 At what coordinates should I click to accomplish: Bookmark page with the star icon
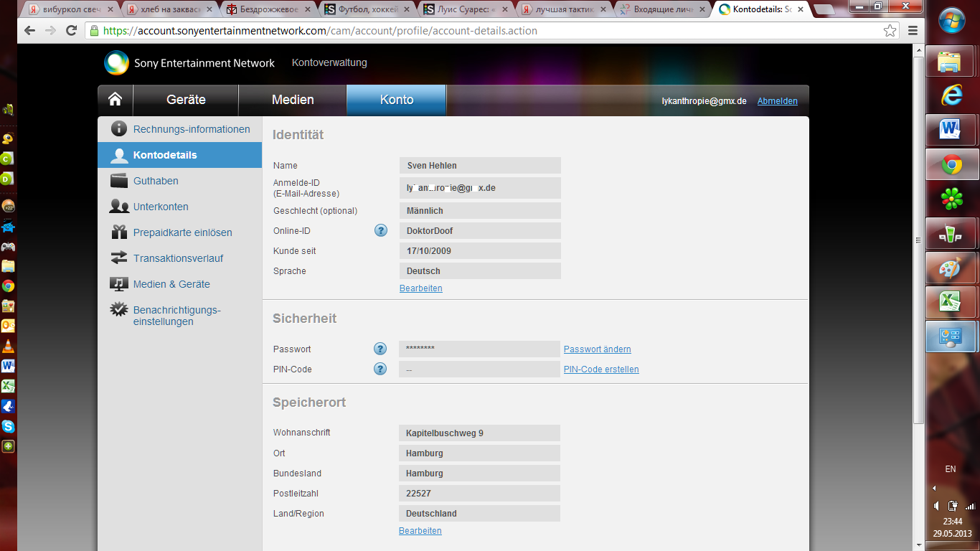tap(890, 31)
